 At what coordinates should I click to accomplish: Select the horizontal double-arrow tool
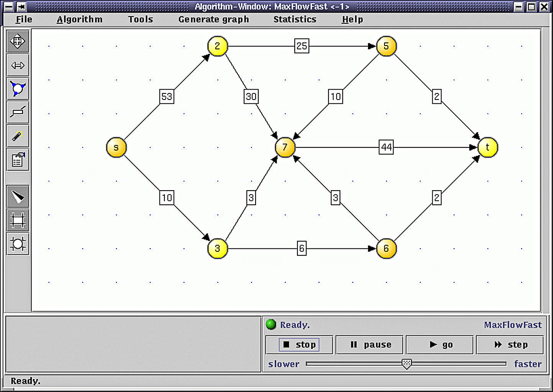(18, 65)
